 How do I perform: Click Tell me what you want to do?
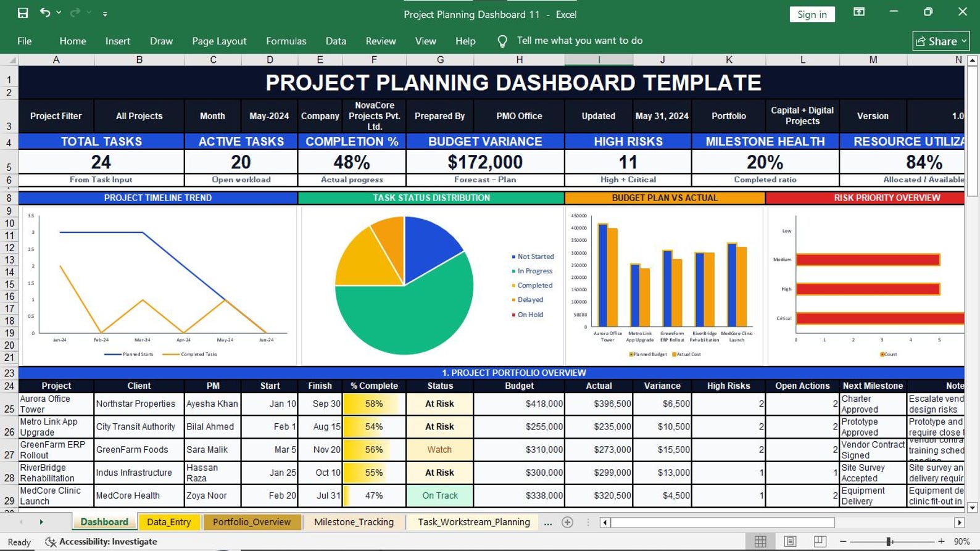[x=579, y=41]
